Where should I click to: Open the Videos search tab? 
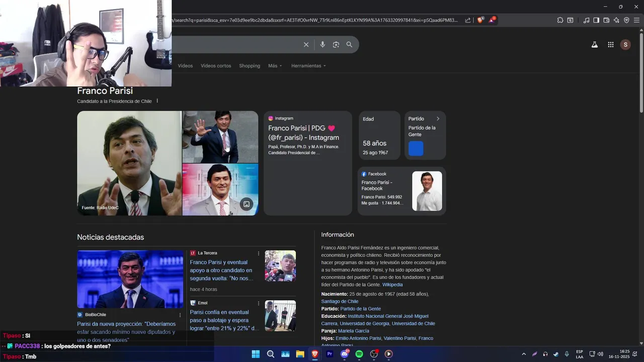[185, 66]
